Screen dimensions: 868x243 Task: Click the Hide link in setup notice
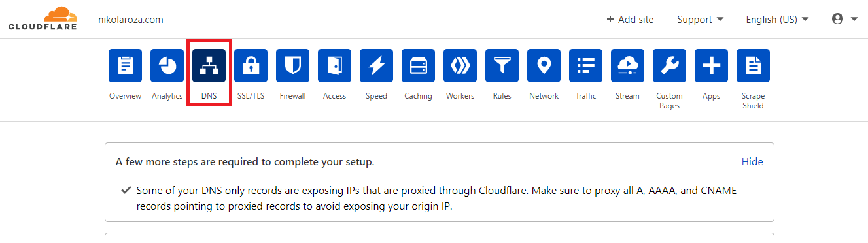click(x=752, y=161)
